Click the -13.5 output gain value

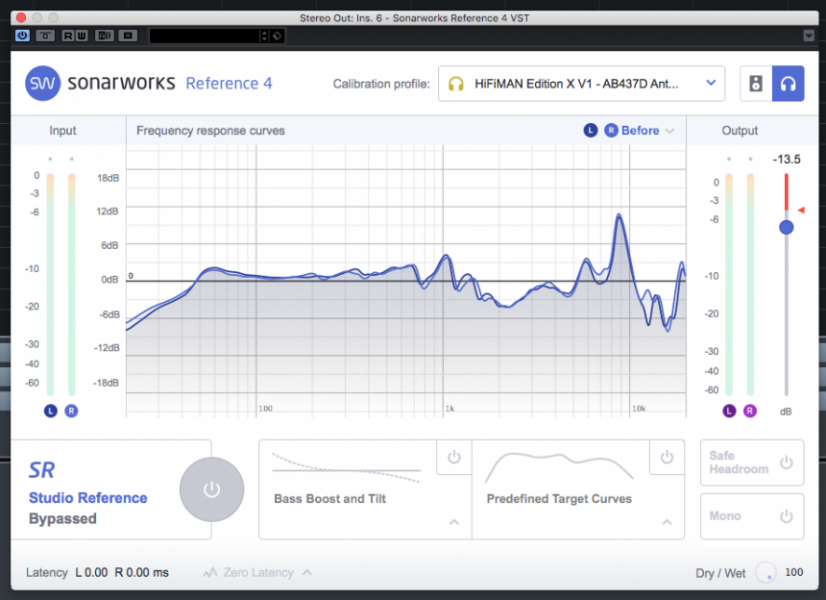coord(786,160)
